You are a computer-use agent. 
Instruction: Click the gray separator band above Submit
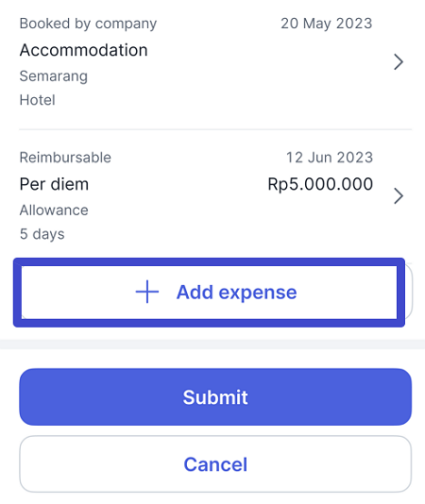[212, 344]
